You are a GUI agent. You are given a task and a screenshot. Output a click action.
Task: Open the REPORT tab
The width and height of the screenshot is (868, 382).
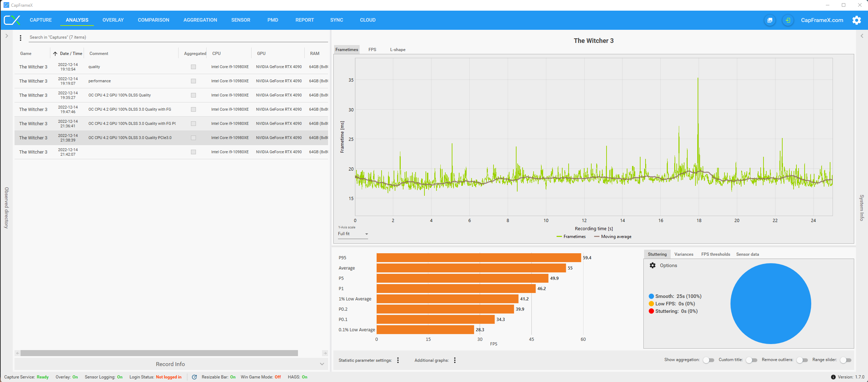[x=305, y=20]
